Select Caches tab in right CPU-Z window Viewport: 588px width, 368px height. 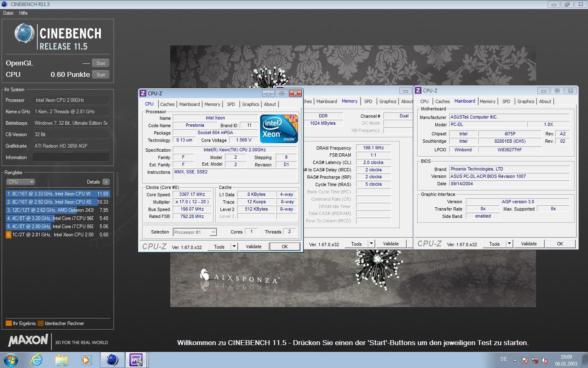tap(443, 101)
